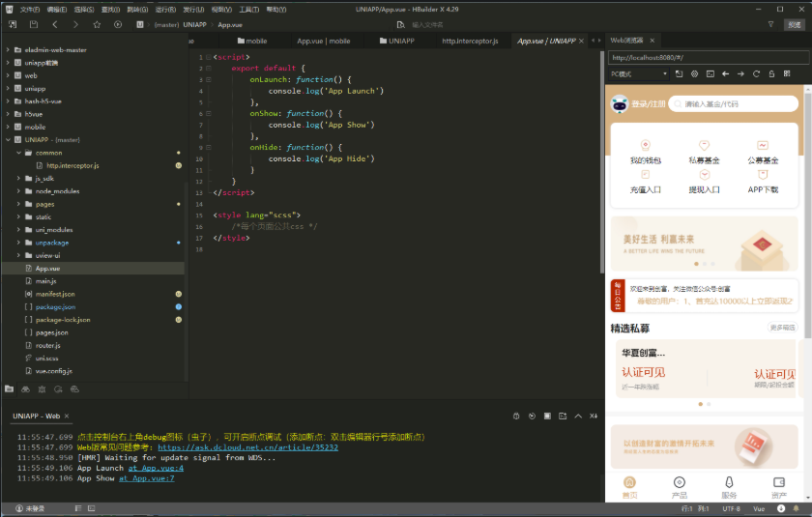Screen dimensions: 812x517
Task: Click the browser console terminal icon
Action: point(710,74)
